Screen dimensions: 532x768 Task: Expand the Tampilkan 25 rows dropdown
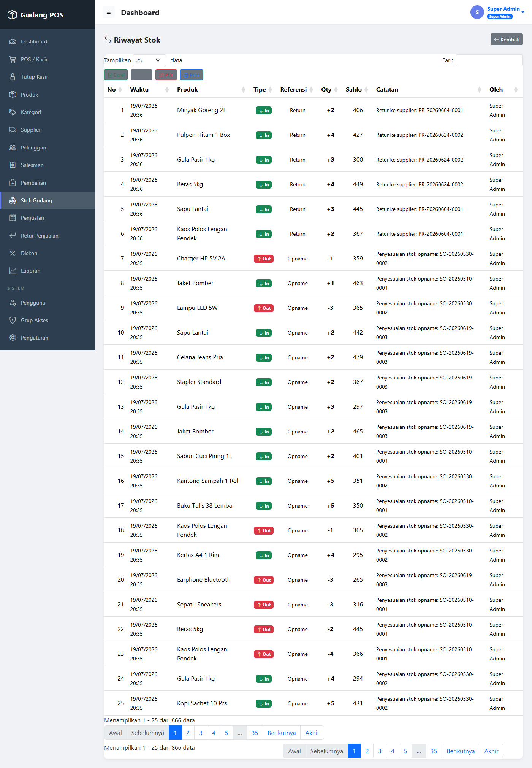click(149, 60)
